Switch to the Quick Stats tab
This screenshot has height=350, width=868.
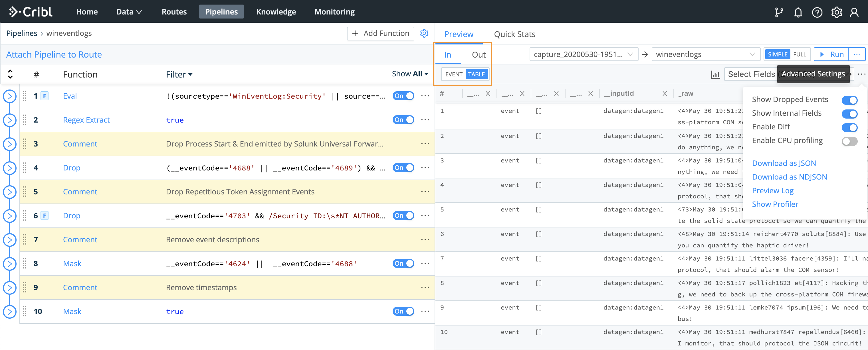coord(514,34)
